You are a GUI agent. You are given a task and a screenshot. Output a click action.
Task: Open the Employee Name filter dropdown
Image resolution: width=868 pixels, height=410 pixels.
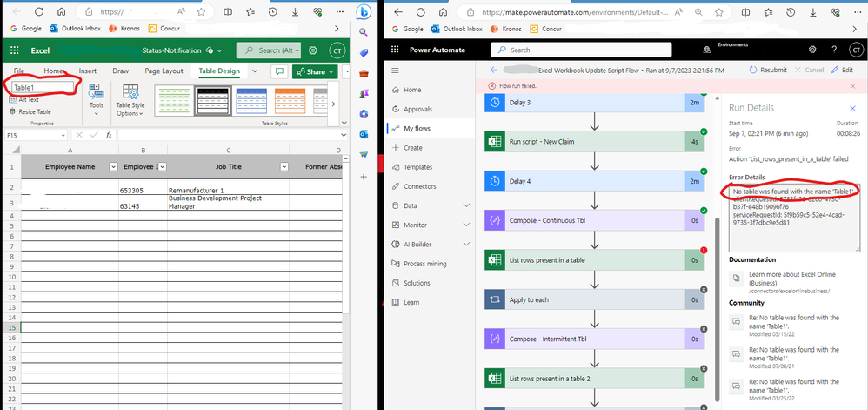[113, 167]
